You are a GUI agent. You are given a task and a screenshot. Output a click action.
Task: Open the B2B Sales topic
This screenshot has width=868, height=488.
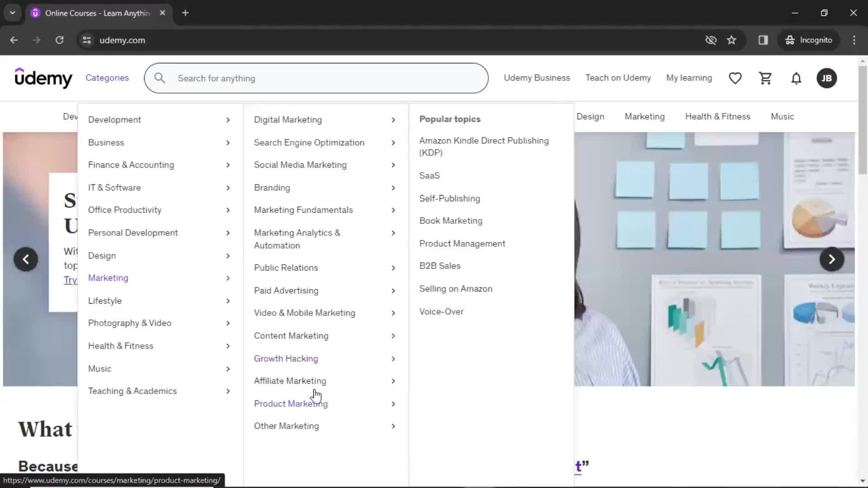440,266
